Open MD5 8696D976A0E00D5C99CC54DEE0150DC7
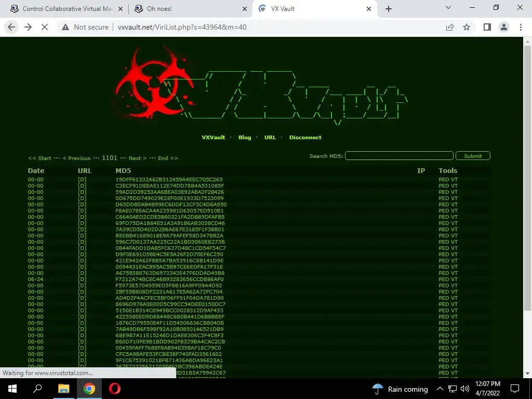This screenshot has height=399, width=532. coord(170,304)
